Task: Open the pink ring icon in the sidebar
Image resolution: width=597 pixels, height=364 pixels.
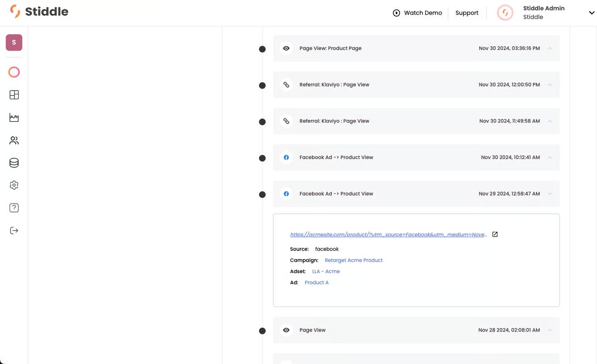Action: [14, 72]
